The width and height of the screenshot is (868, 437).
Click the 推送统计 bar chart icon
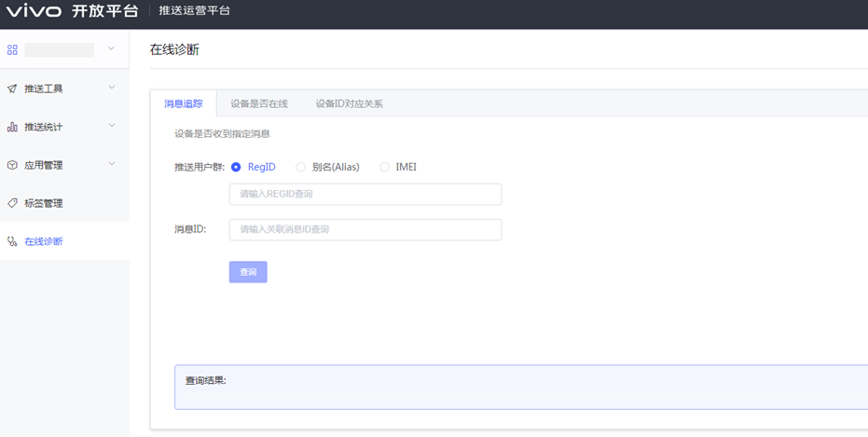coord(12,127)
